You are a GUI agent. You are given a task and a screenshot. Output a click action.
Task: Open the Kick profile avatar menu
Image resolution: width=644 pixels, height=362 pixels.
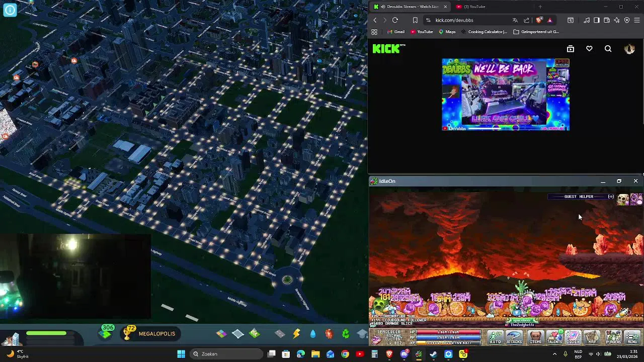click(629, 49)
